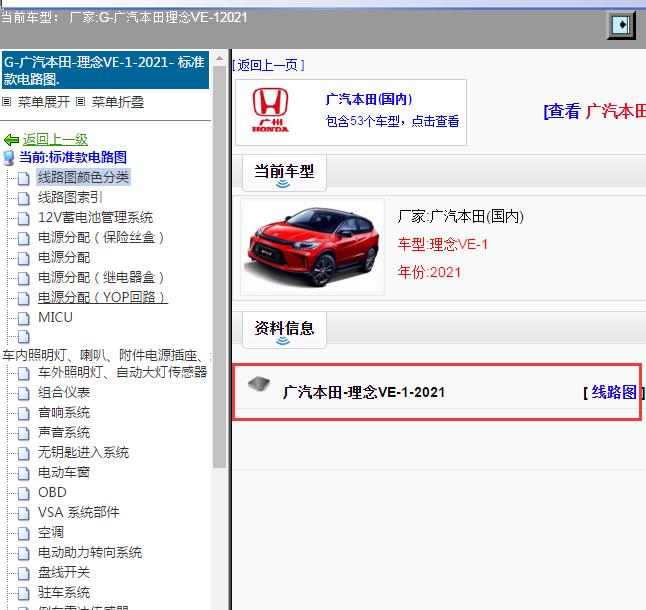The height and width of the screenshot is (610, 646).
Task: Click the 资料信息 tab header
Action: coord(284,330)
